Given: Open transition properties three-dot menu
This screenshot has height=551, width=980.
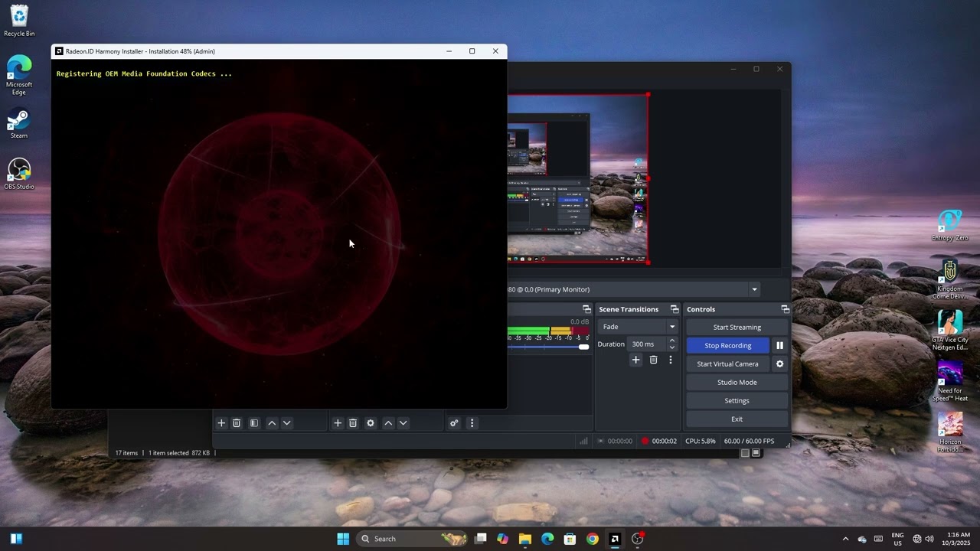Looking at the screenshot, I should point(671,360).
